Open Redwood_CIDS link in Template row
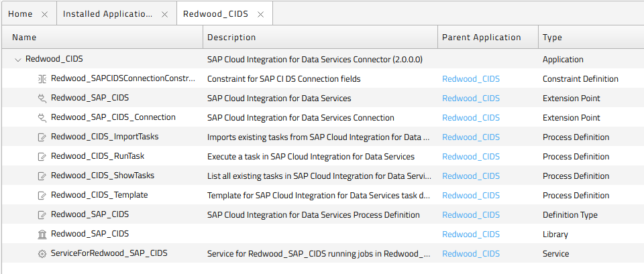Viewport: 644px width, 274px height. click(x=471, y=195)
